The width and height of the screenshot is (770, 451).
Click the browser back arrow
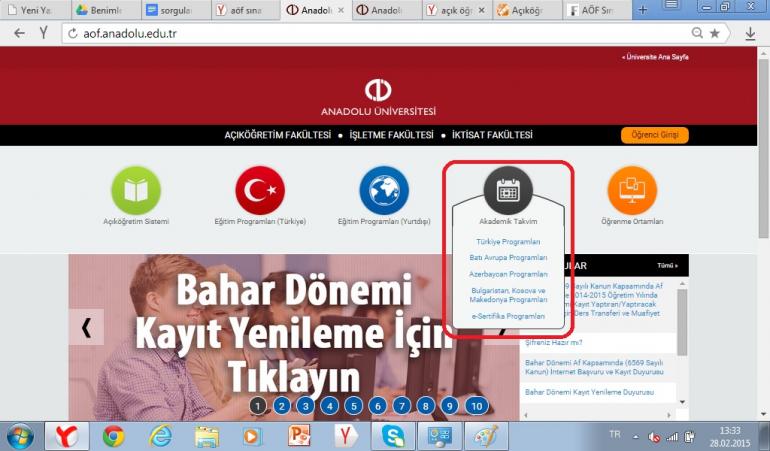(19, 33)
